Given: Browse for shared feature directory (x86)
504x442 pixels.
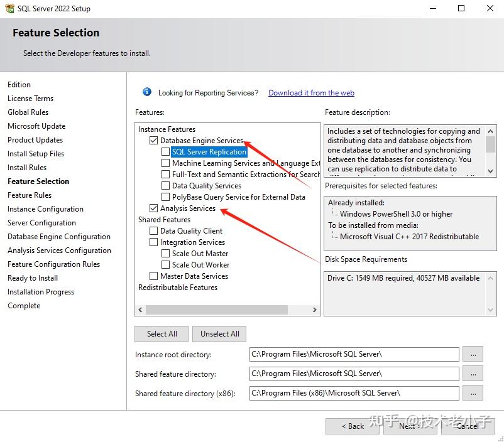Looking at the screenshot, I should 473,393.
